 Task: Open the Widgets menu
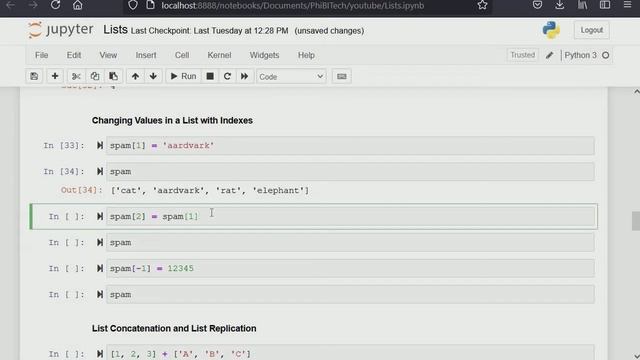(264, 55)
